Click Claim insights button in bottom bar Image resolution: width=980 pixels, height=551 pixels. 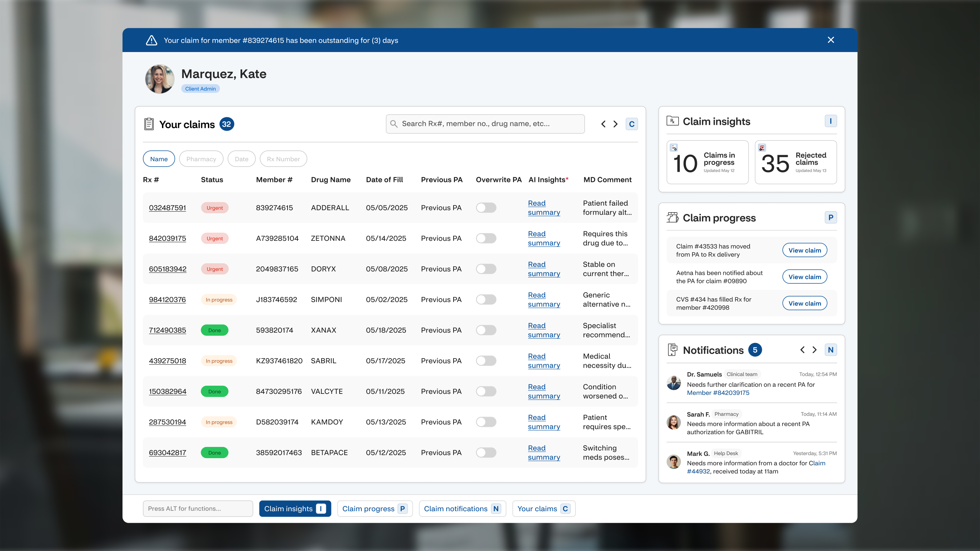pos(295,509)
